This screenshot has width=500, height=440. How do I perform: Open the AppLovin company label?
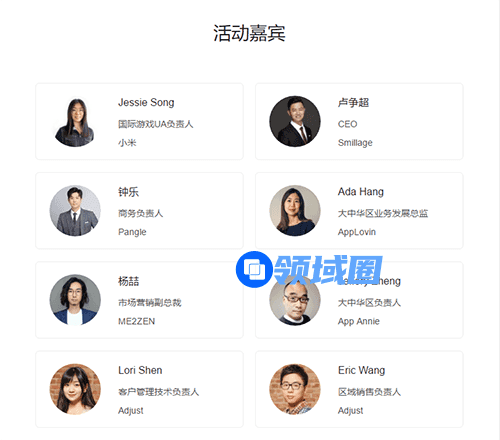(x=357, y=232)
